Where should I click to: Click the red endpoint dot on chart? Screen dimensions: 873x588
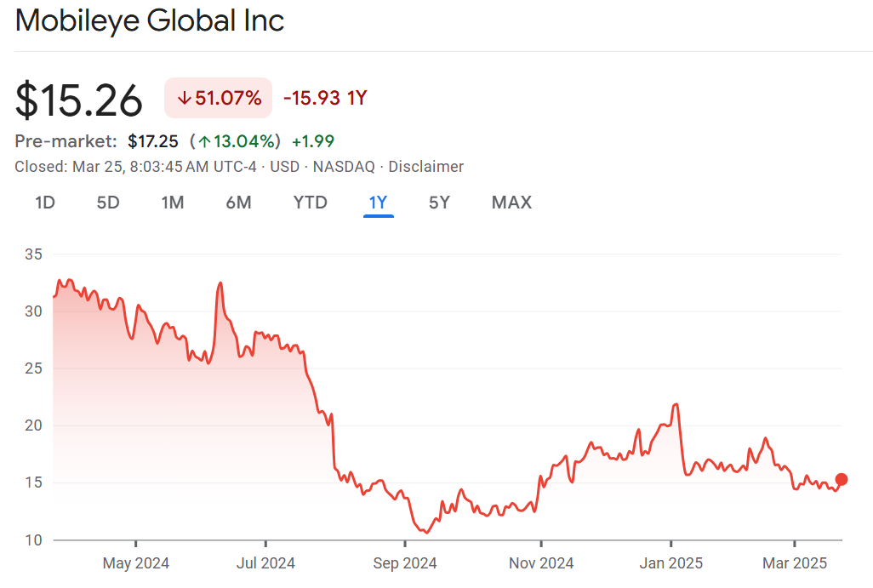[x=842, y=479]
